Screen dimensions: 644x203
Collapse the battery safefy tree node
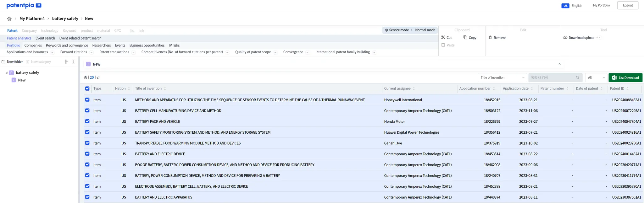7,73
